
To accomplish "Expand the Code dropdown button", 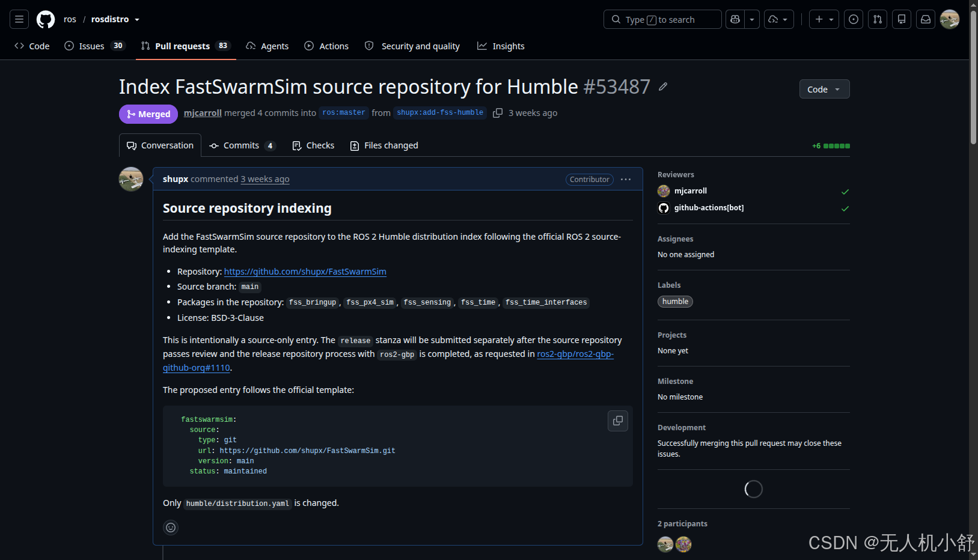I will coord(824,89).
